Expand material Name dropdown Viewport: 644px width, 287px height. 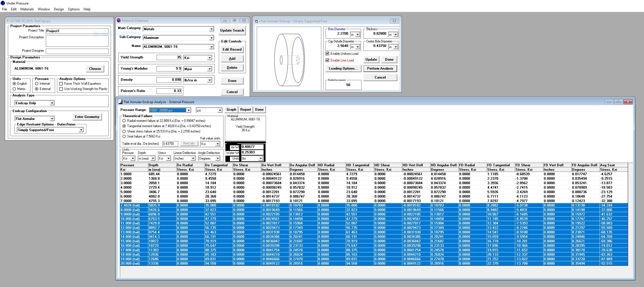click(212, 47)
